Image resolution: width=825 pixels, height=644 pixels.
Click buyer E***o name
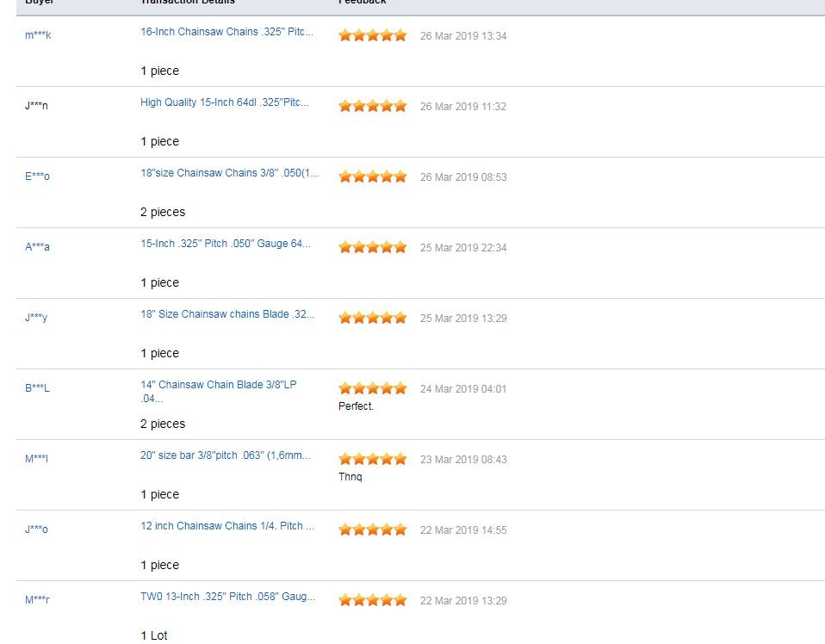(37, 176)
